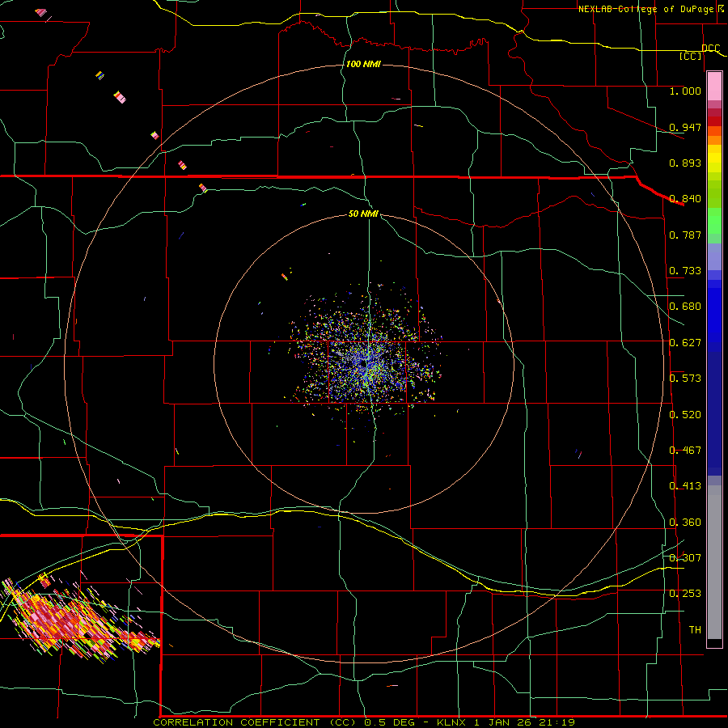728x728 pixels.
Task: Select the 0.947 legend value
Action: 685,127
